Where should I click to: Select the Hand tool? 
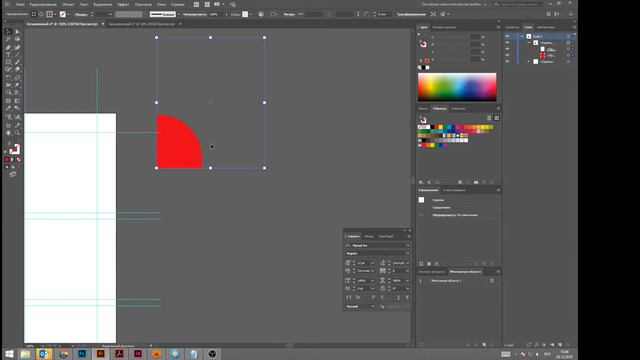pos(8,133)
